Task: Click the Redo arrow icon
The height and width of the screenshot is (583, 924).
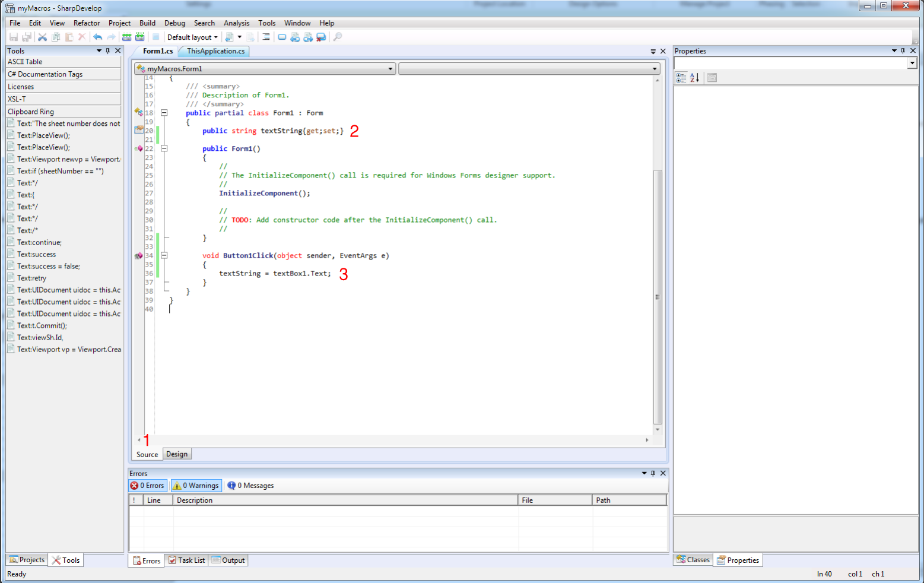Action: pos(112,36)
